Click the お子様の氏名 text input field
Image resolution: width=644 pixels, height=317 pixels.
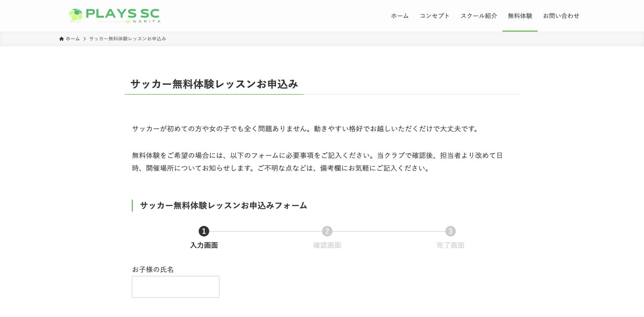click(x=176, y=287)
